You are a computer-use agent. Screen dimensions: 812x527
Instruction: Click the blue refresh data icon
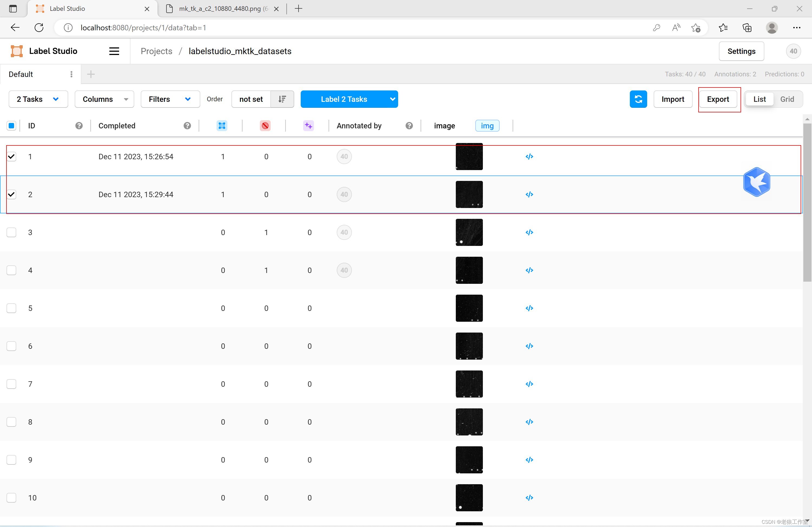pyautogui.click(x=638, y=99)
